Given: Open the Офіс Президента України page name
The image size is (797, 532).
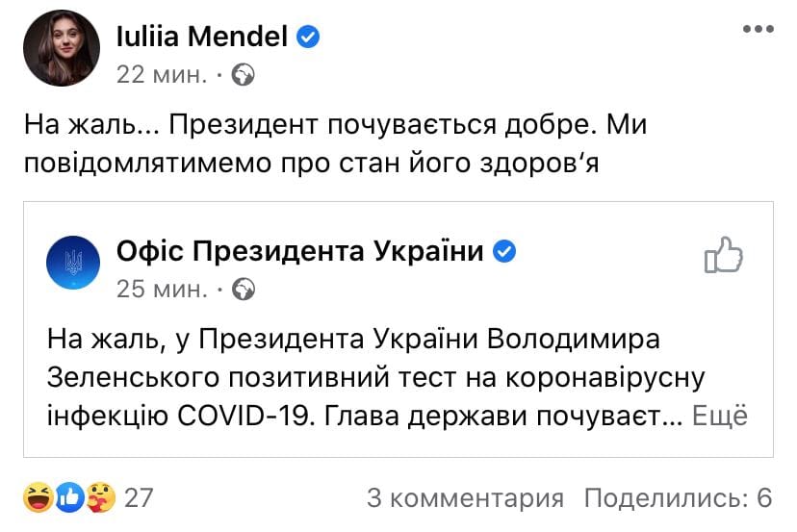Looking at the screenshot, I should coord(299,252).
